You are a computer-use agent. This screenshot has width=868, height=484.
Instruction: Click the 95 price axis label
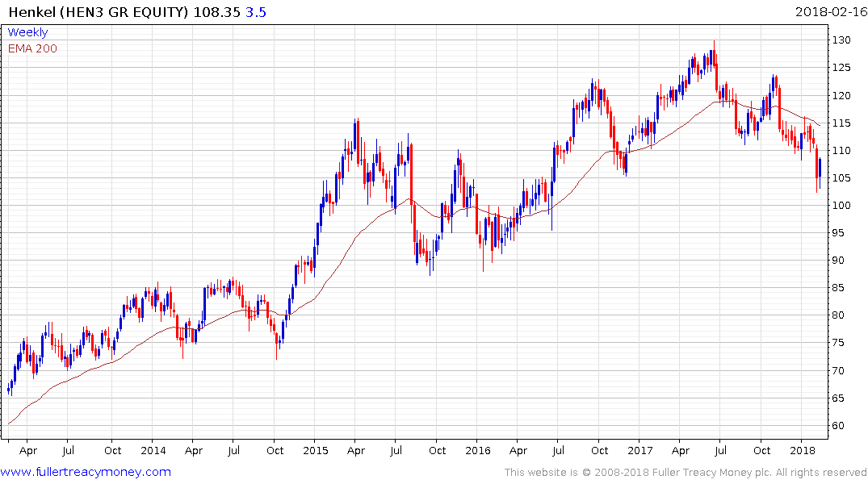click(838, 233)
